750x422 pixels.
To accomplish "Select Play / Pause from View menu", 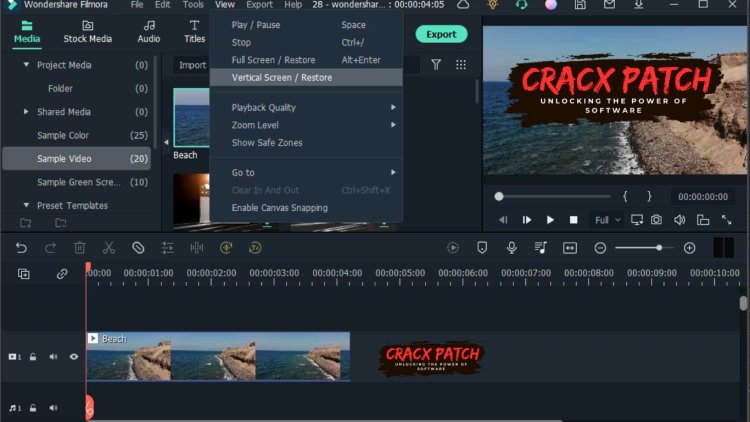I will 306,25.
